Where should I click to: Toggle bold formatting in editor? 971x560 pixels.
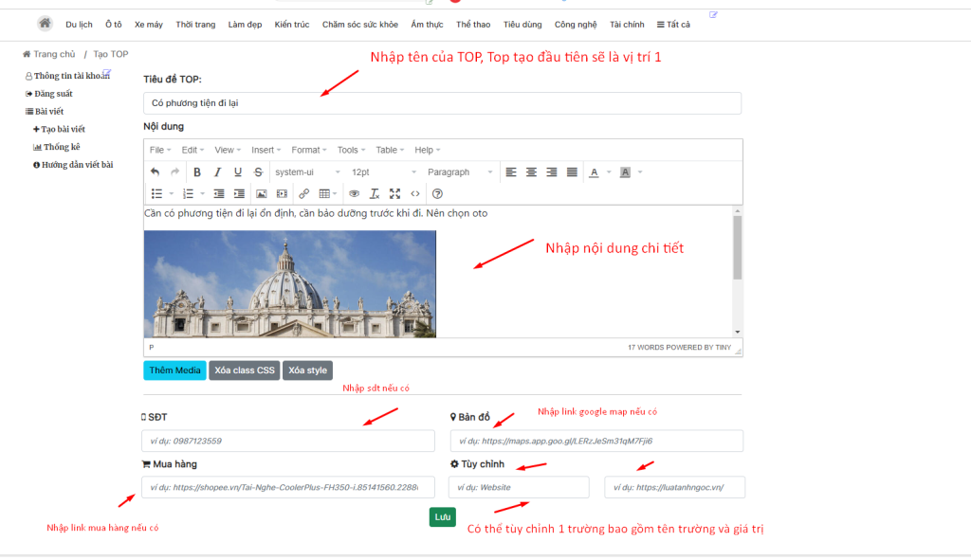[197, 172]
